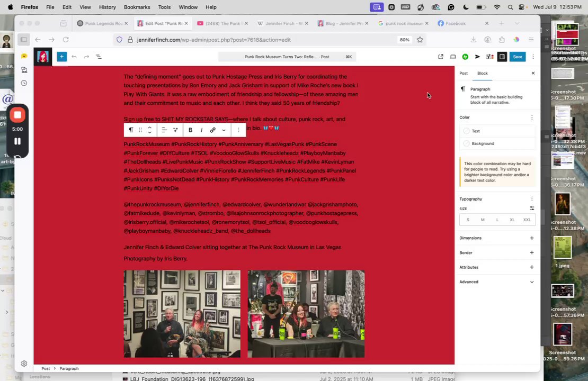Open Firefox downloads icon
This screenshot has height=381, width=588.
473,40
